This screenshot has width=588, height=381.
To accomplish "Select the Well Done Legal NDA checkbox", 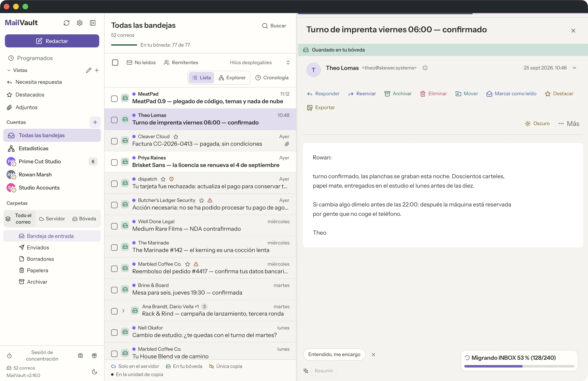I will click(x=114, y=226).
